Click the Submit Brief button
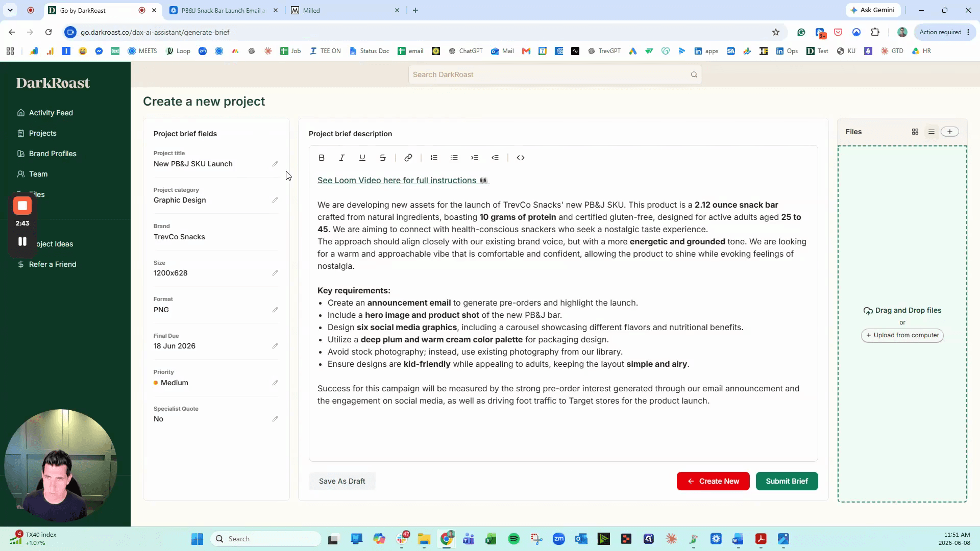980x551 pixels. point(787,481)
